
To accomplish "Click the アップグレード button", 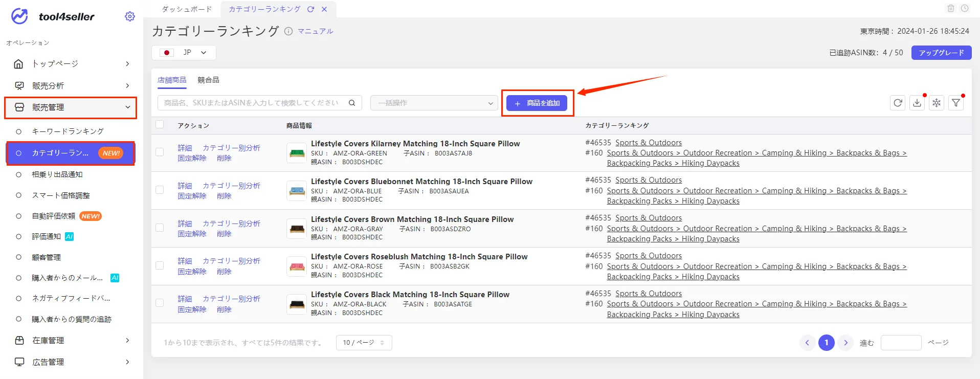I will [941, 53].
